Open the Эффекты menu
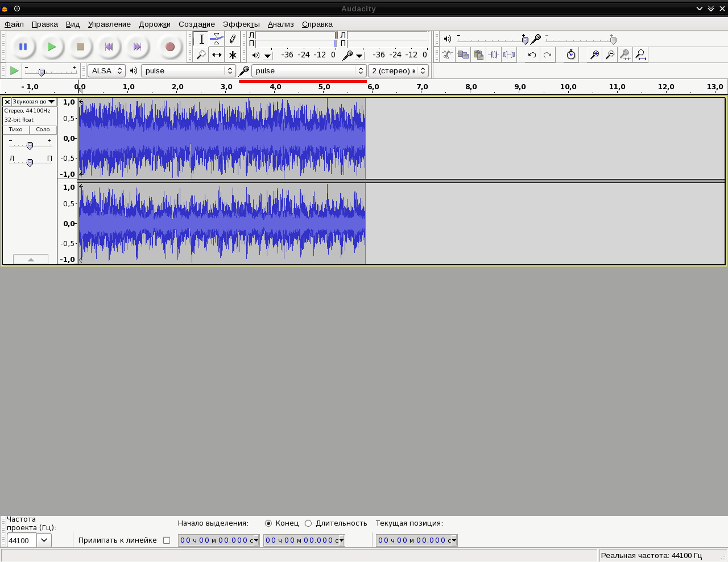Image resolution: width=728 pixels, height=562 pixels. point(241,24)
